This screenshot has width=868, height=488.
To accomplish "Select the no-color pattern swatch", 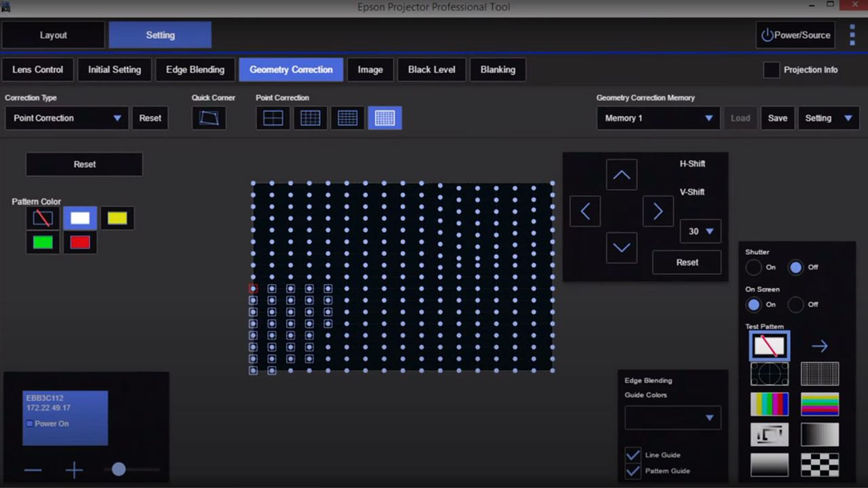I will tap(43, 218).
